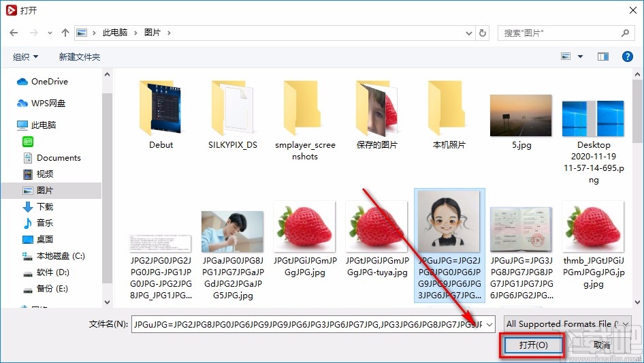Select WPS网盘 in the navigation pane
This screenshot has height=363, width=644.
coord(41,104)
